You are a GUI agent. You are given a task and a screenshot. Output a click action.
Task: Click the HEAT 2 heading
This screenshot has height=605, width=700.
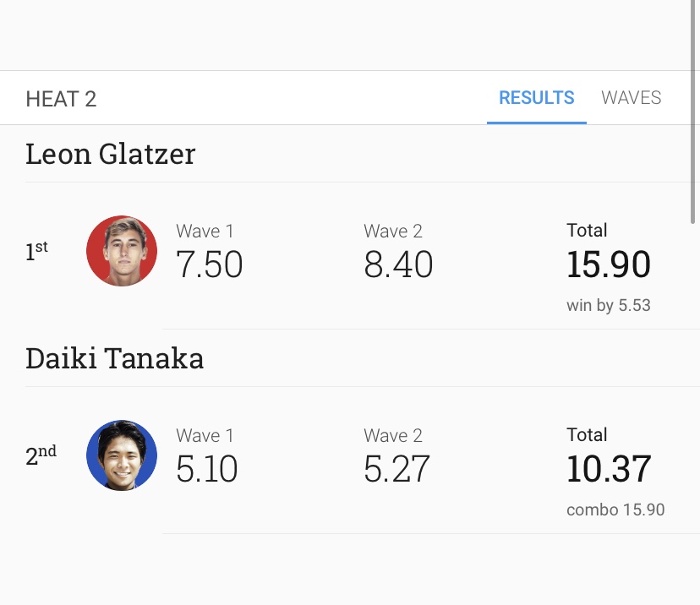61,99
